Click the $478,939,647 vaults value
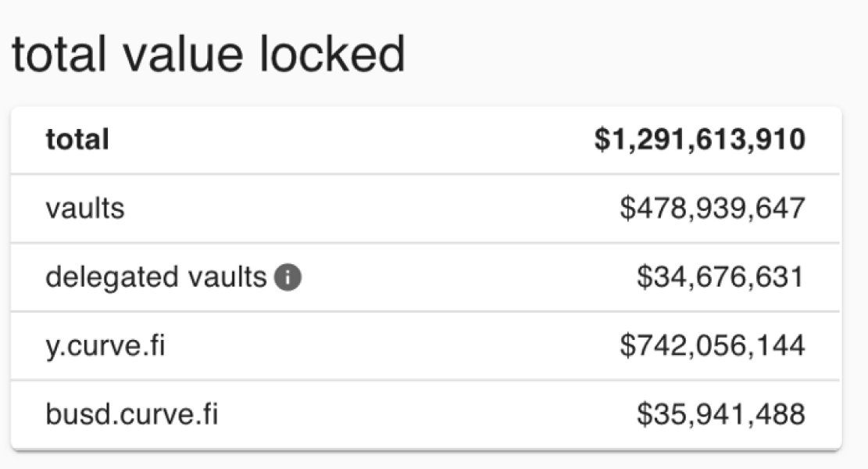 click(713, 209)
